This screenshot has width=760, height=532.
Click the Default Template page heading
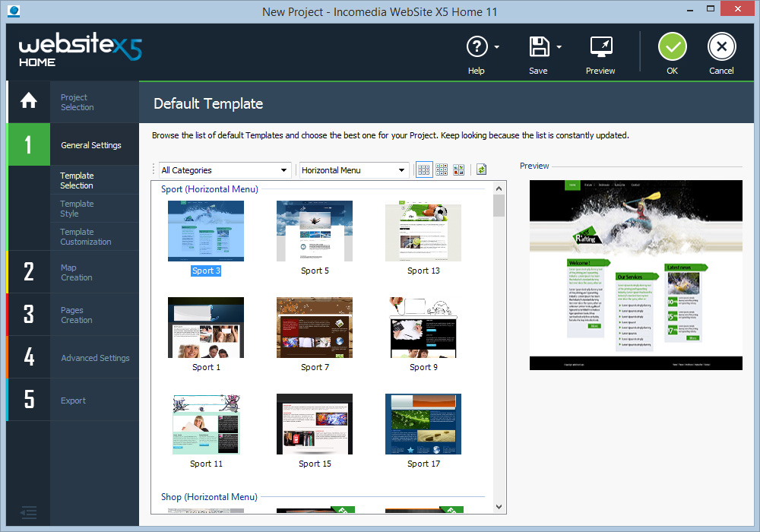click(208, 103)
